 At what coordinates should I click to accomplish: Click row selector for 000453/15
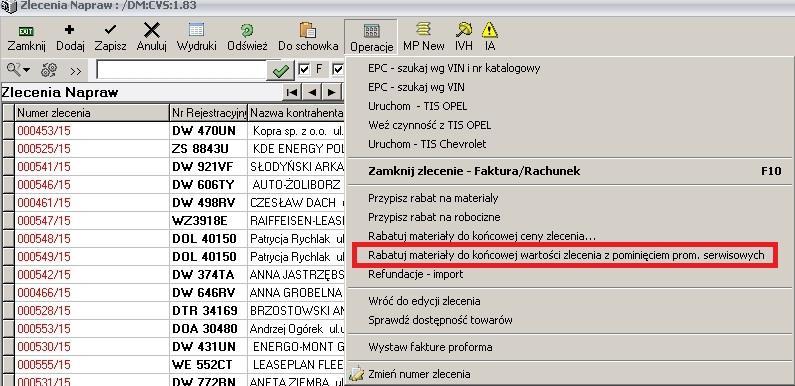(8, 131)
